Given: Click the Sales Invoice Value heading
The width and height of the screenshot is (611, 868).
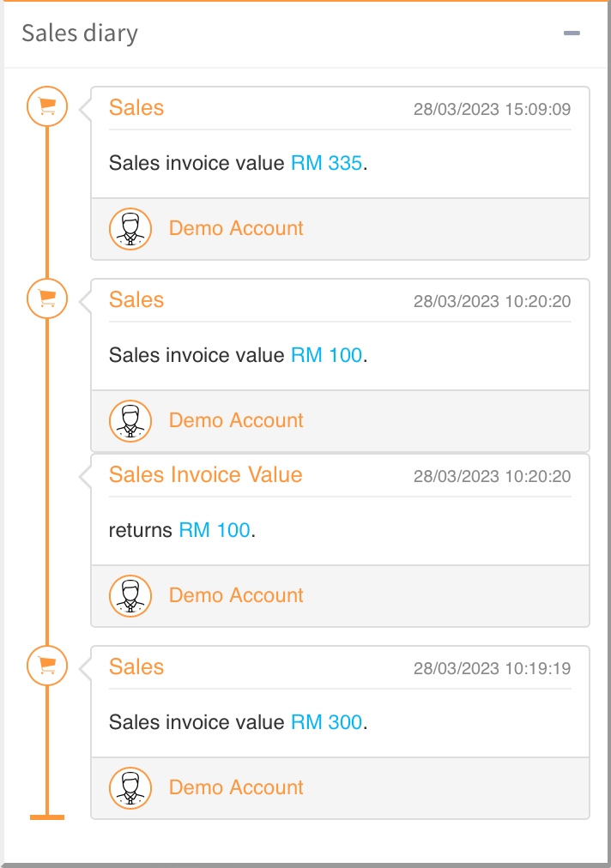Looking at the screenshot, I should [x=205, y=475].
